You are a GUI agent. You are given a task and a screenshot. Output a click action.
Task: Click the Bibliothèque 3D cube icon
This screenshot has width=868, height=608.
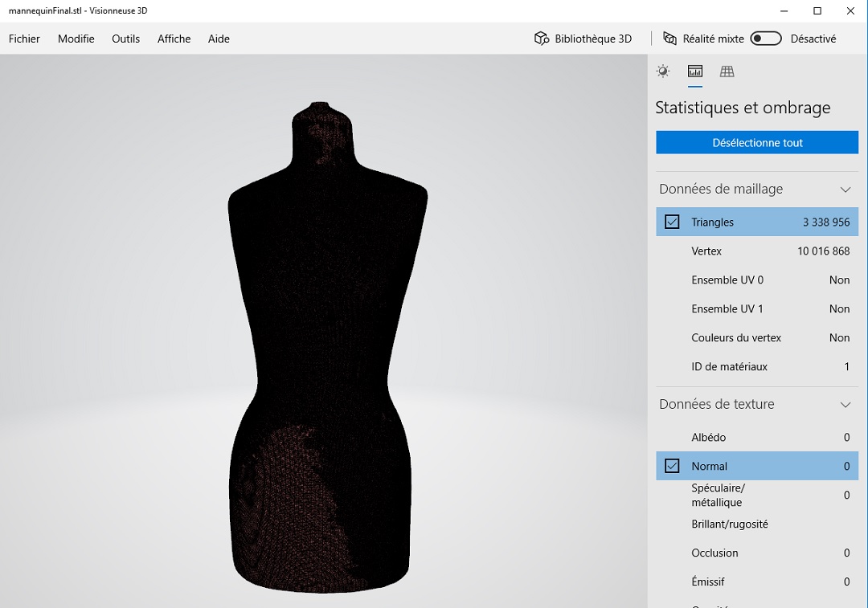click(541, 39)
